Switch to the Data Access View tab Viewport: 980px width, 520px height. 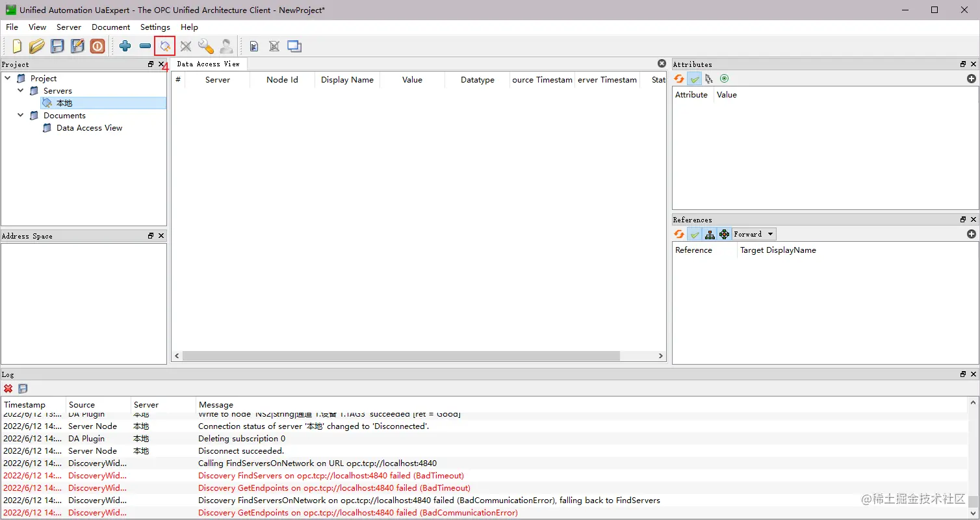(x=208, y=64)
